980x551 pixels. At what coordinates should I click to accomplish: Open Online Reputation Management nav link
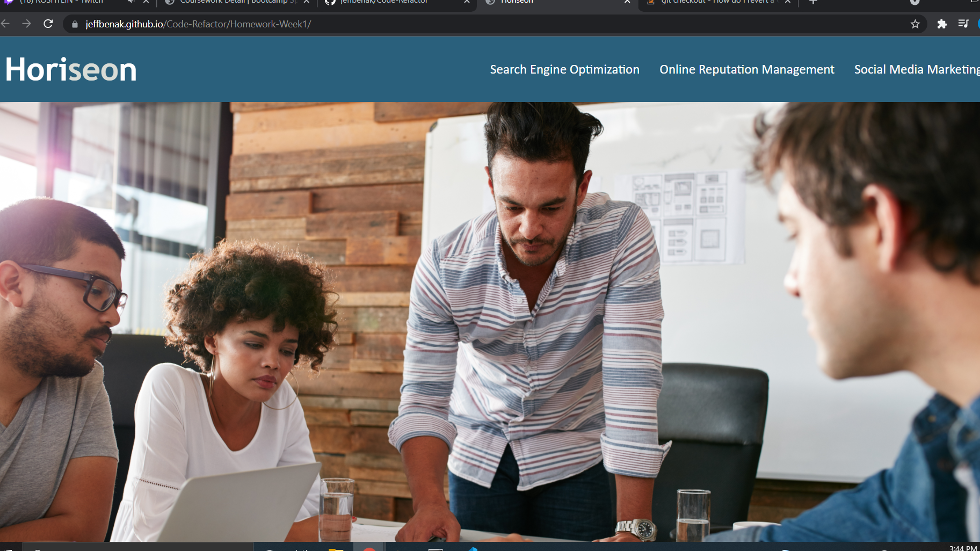coord(747,69)
